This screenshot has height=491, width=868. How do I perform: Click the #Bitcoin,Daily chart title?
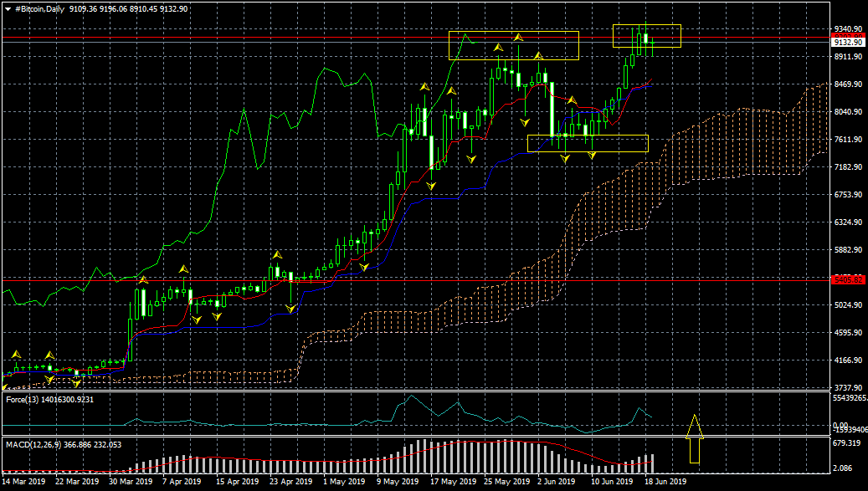(x=41, y=8)
